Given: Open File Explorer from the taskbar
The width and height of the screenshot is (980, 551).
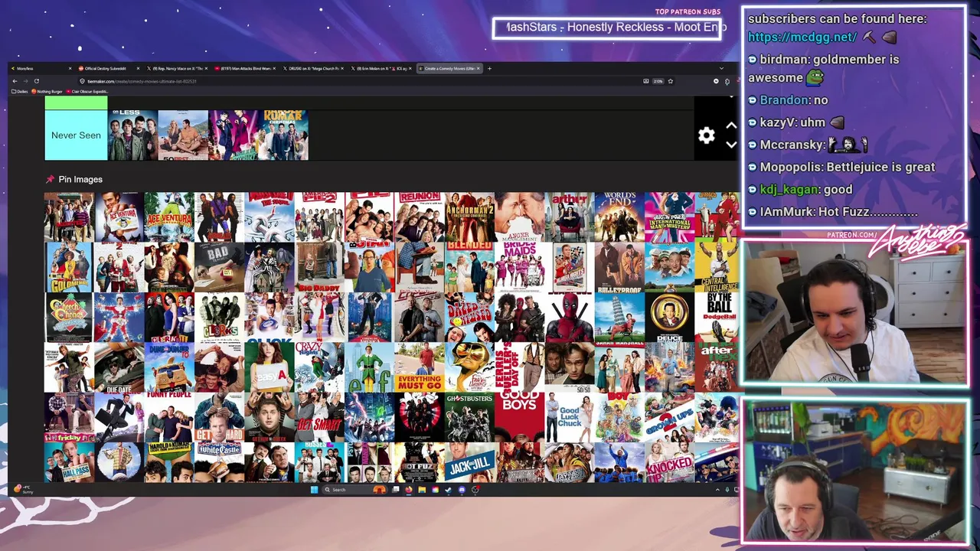Looking at the screenshot, I should click(422, 490).
